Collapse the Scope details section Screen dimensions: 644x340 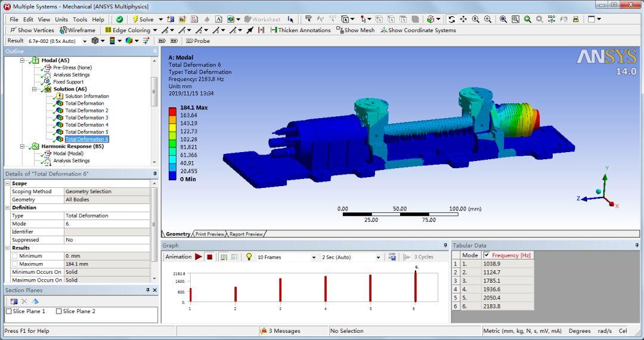pos(8,184)
